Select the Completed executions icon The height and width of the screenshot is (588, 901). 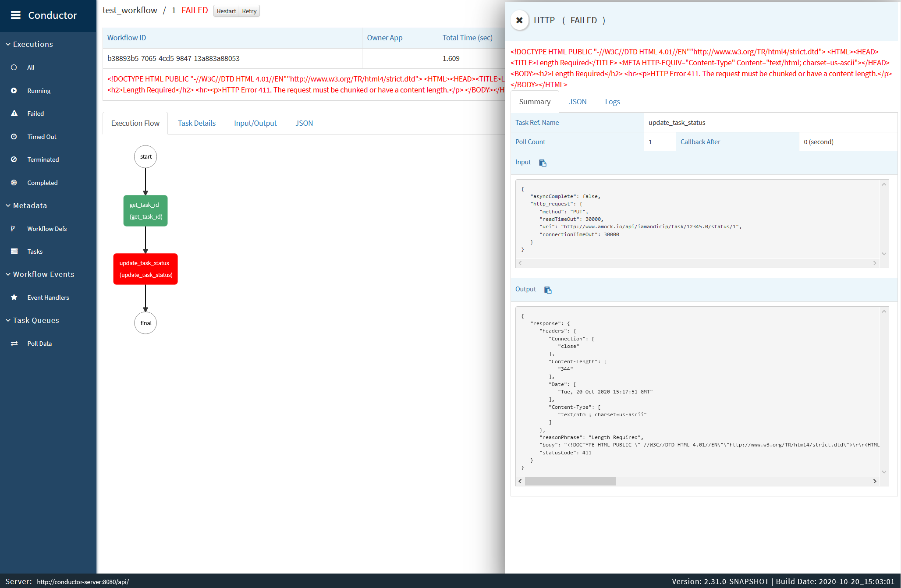14,182
